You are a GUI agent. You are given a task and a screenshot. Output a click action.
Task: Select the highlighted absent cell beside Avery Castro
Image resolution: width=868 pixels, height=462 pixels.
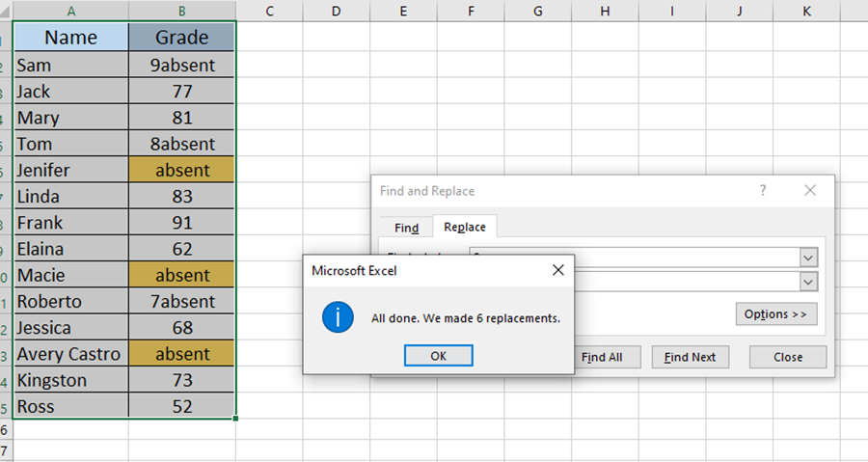pos(182,354)
